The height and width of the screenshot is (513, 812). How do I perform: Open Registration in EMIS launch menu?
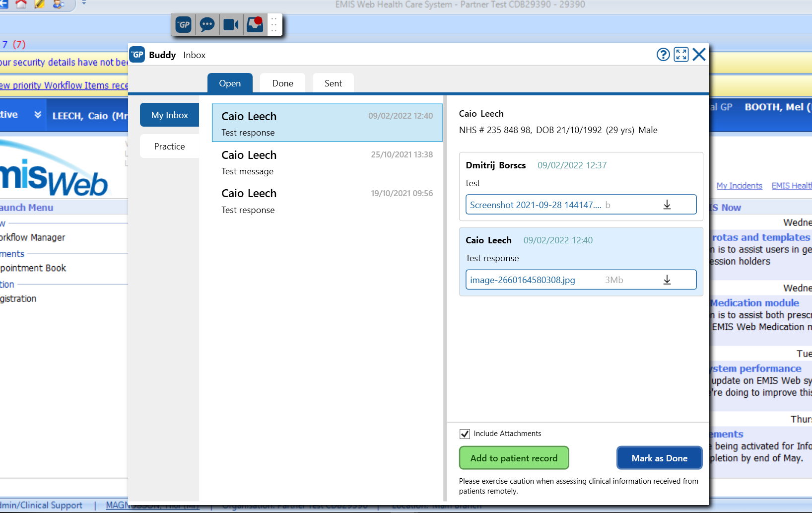pyautogui.click(x=18, y=298)
